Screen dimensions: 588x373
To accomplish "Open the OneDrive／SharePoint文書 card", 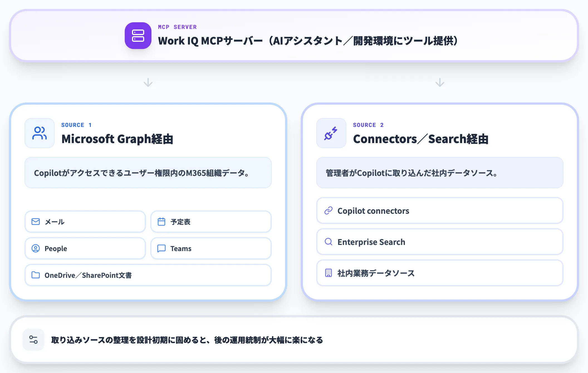I will [x=148, y=275].
